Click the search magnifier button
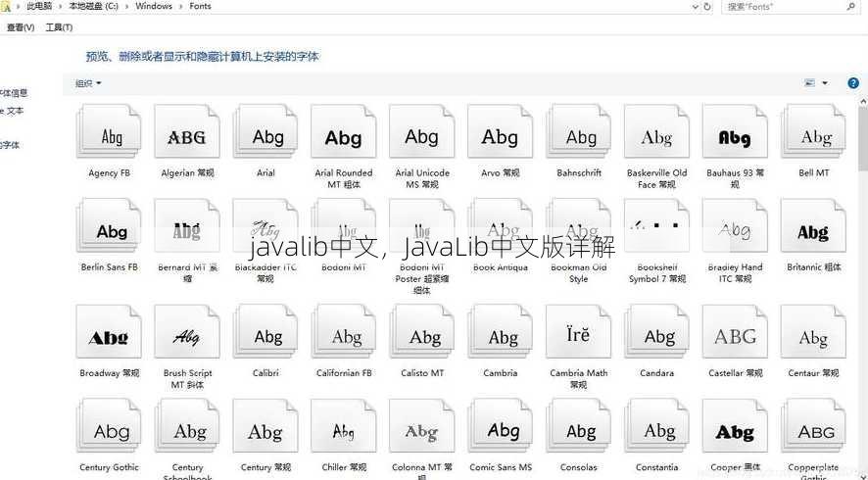The image size is (868, 480). (850, 7)
